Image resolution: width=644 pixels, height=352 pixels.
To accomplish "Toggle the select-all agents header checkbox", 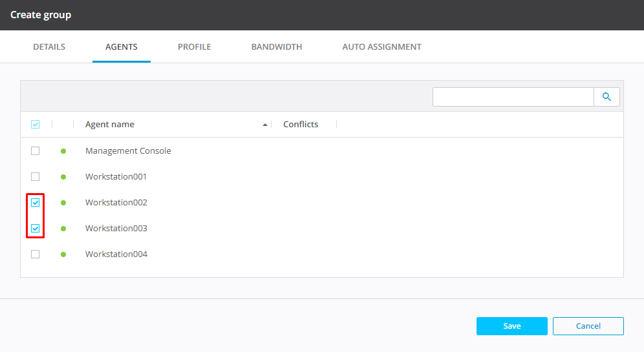I will coord(36,125).
